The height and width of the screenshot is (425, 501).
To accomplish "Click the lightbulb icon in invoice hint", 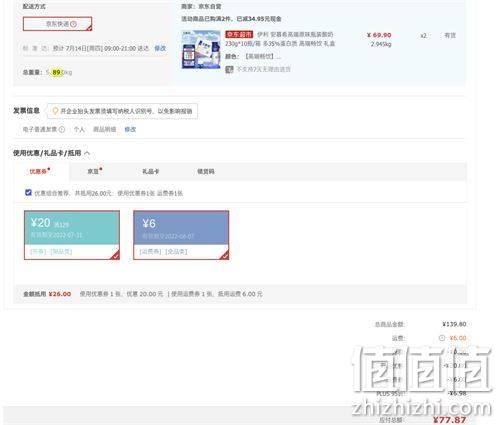I will click(55, 111).
